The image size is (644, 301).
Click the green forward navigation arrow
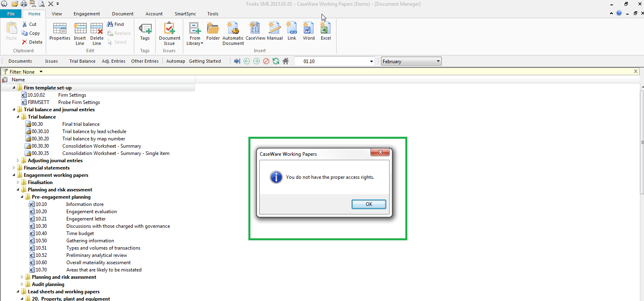[256, 61]
